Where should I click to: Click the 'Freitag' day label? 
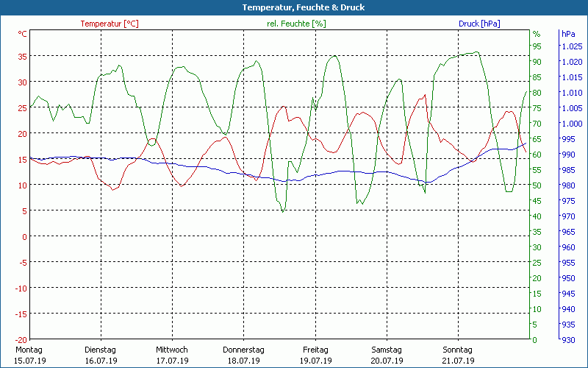point(315,350)
